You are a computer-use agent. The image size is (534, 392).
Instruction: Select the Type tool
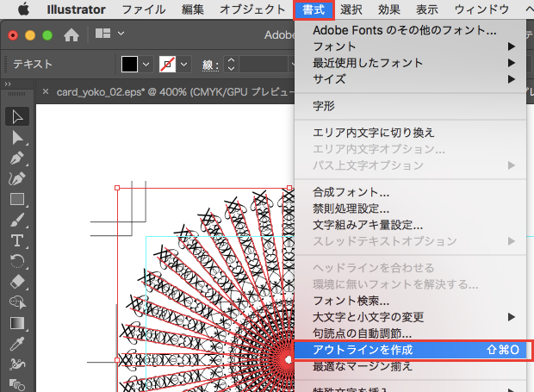pyautogui.click(x=17, y=240)
